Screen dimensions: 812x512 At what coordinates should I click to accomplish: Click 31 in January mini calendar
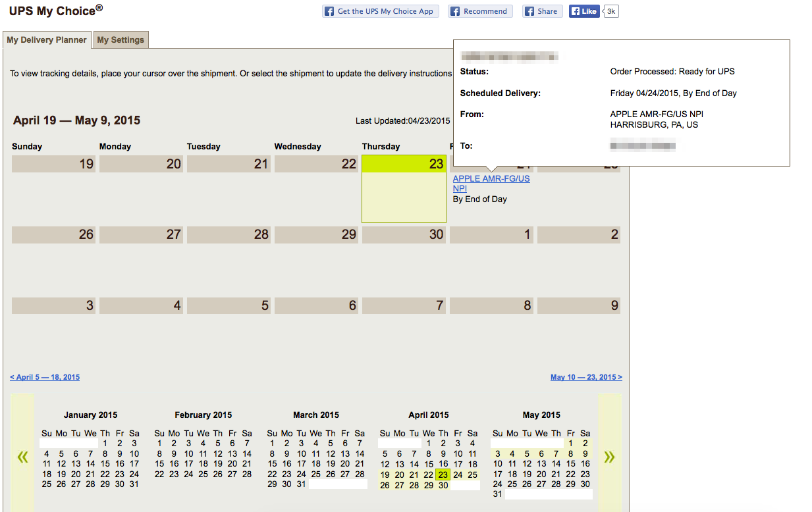click(x=134, y=484)
